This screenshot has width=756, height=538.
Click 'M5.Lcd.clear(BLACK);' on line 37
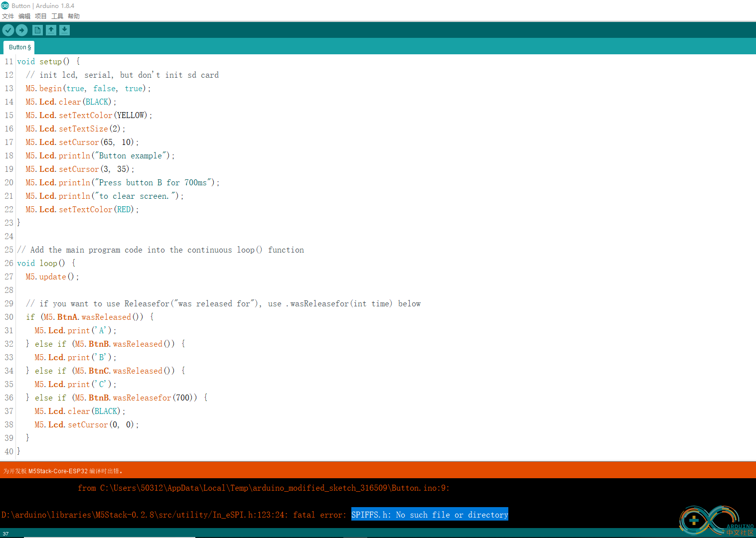point(80,411)
